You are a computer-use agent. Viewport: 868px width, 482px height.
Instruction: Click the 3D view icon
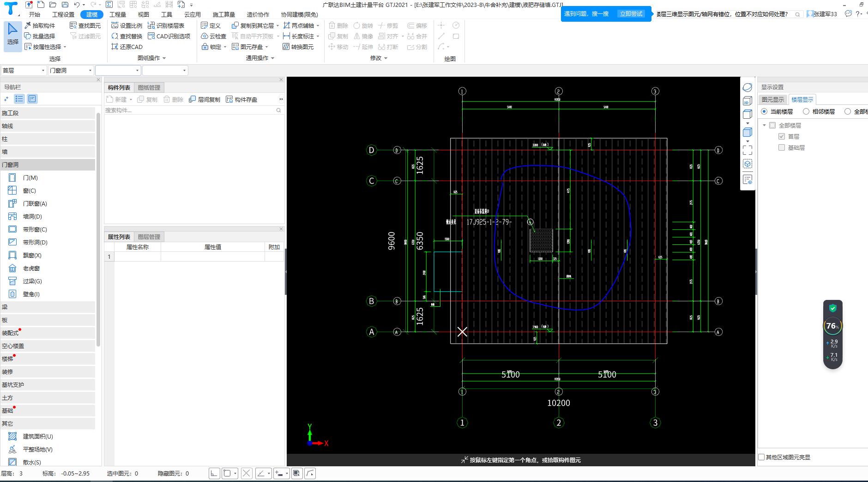coord(747,101)
